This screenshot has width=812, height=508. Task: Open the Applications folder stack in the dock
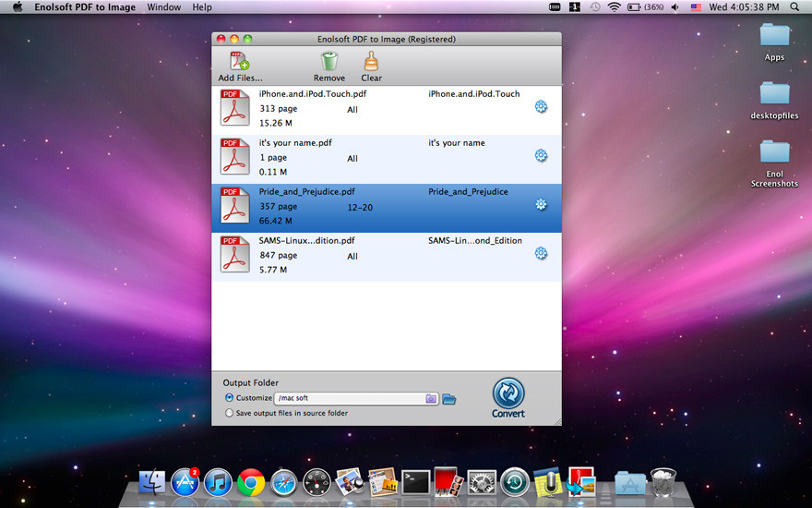[x=629, y=483]
